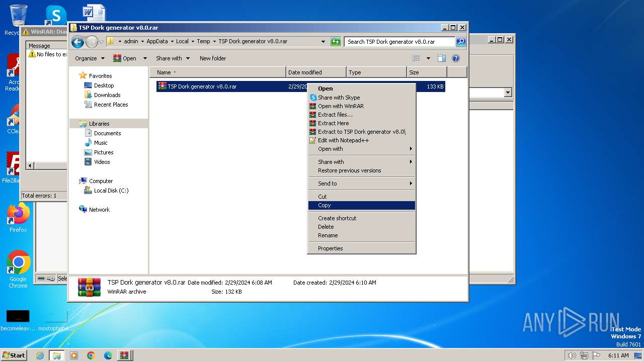Click the search magnifier icon

(x=460, y=42)
